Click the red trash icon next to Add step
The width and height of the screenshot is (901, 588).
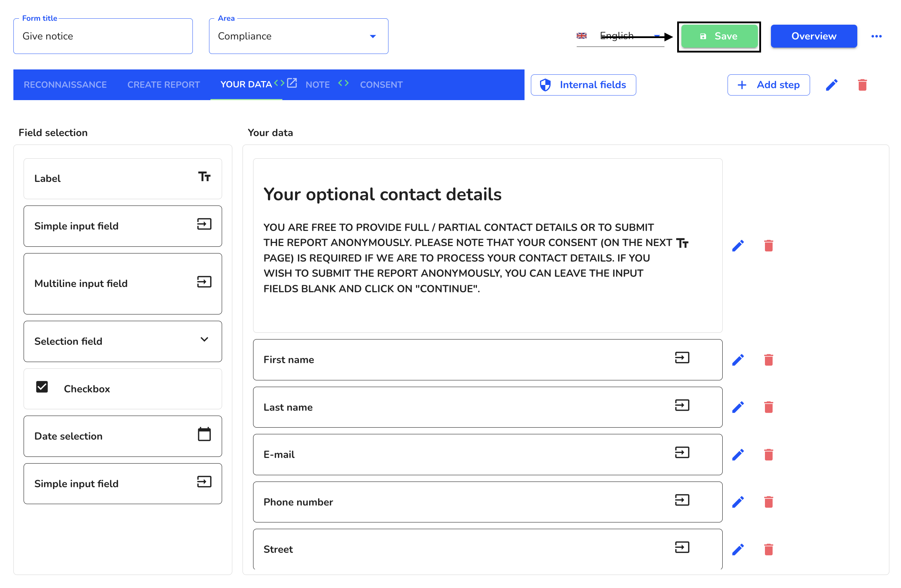click(x=862, y=85)
